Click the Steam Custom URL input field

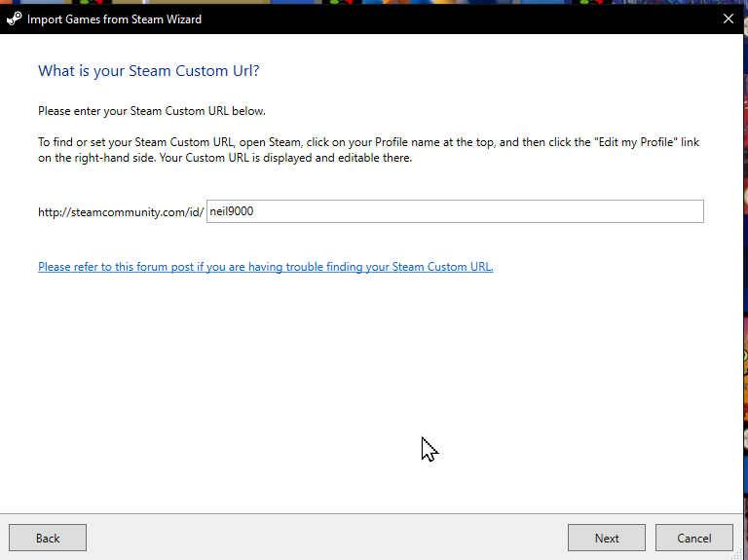click(x=455, y=211)
